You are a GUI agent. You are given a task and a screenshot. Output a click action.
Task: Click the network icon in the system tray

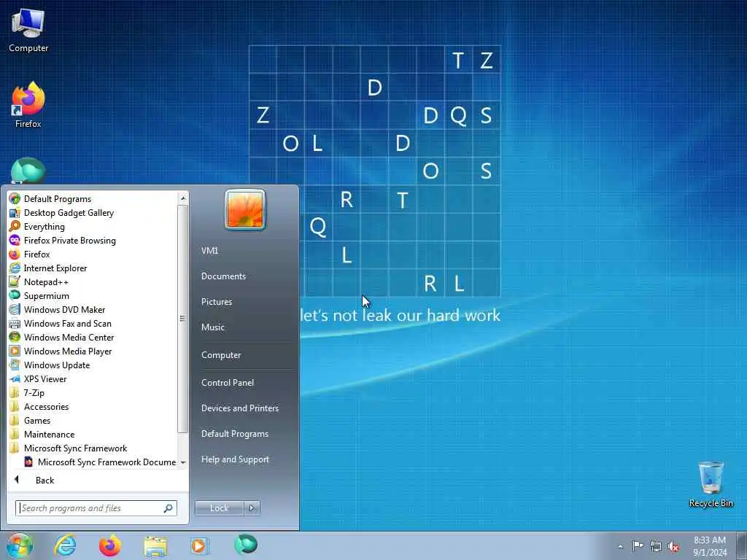656,546
